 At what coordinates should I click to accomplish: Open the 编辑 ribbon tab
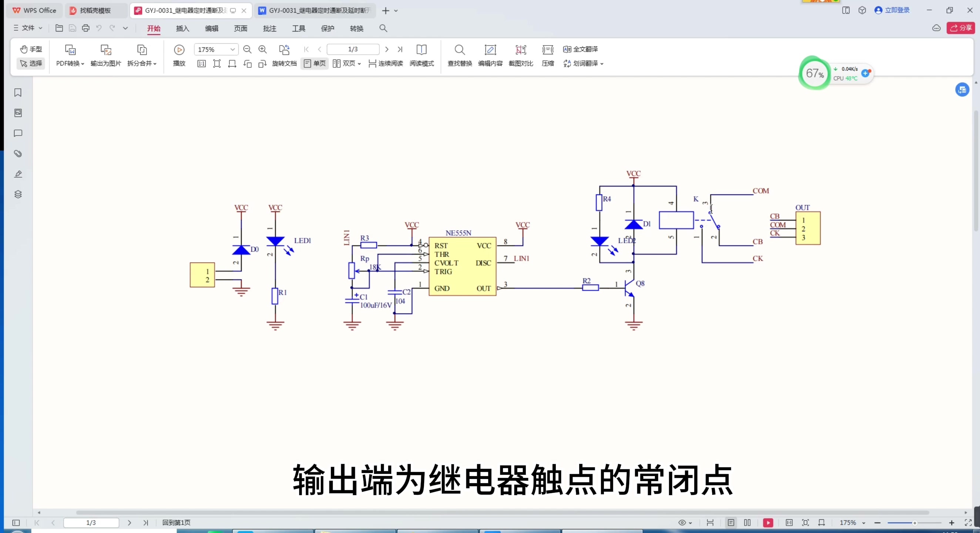(212, 29)
